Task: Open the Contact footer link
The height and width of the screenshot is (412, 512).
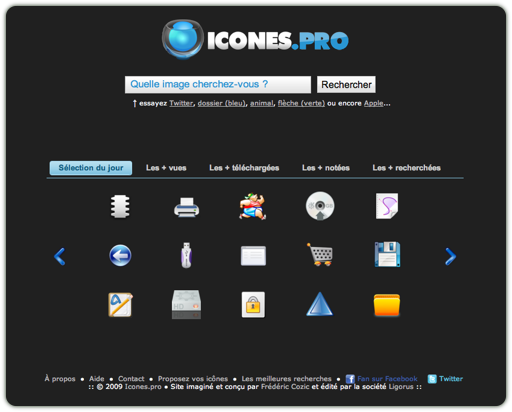Action: [131, 379]
